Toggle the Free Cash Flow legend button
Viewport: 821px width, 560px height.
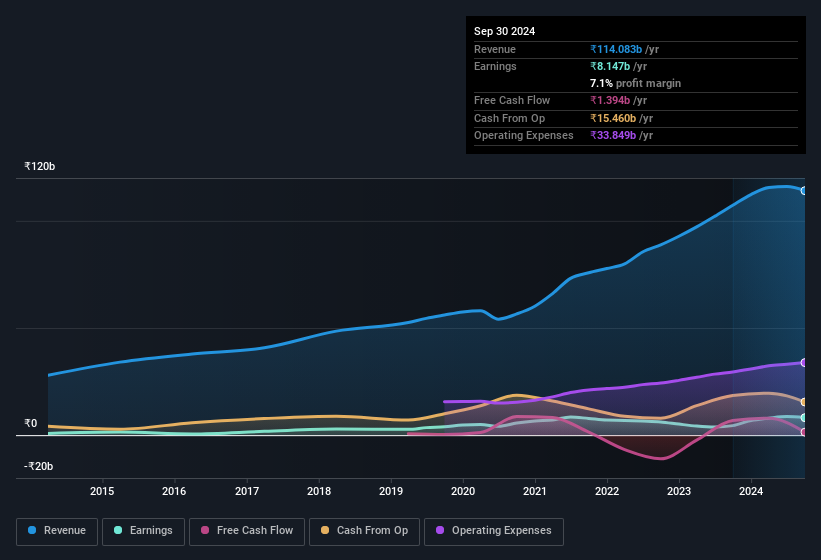point(247,532)
